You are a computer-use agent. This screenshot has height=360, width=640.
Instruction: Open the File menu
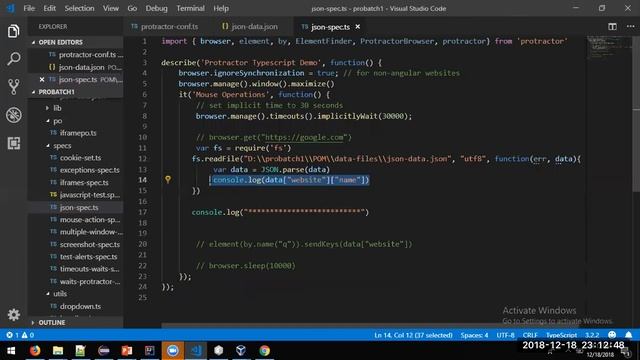pyautogui.click(x=29, y=8)
